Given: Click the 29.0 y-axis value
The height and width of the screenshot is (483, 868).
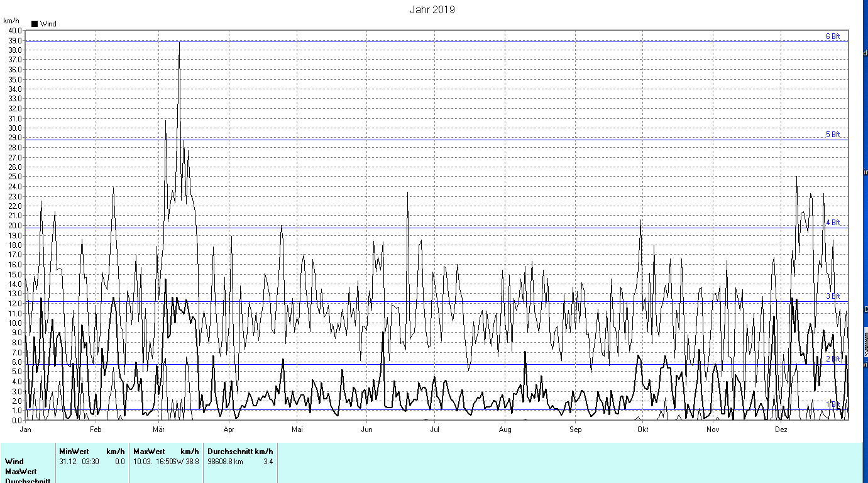Looking at the screenshot, I should [14, 138].
